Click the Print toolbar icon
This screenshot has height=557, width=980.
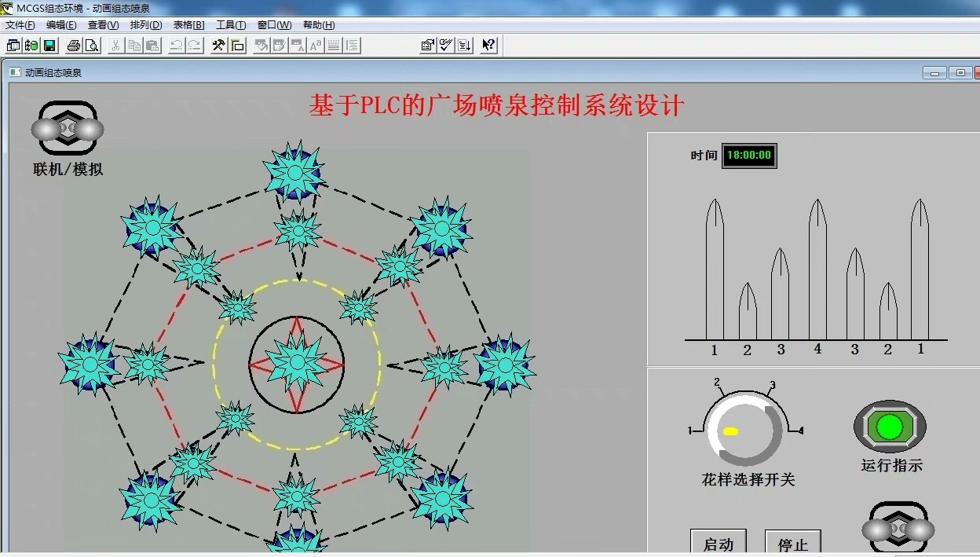(x=73, y=45)
